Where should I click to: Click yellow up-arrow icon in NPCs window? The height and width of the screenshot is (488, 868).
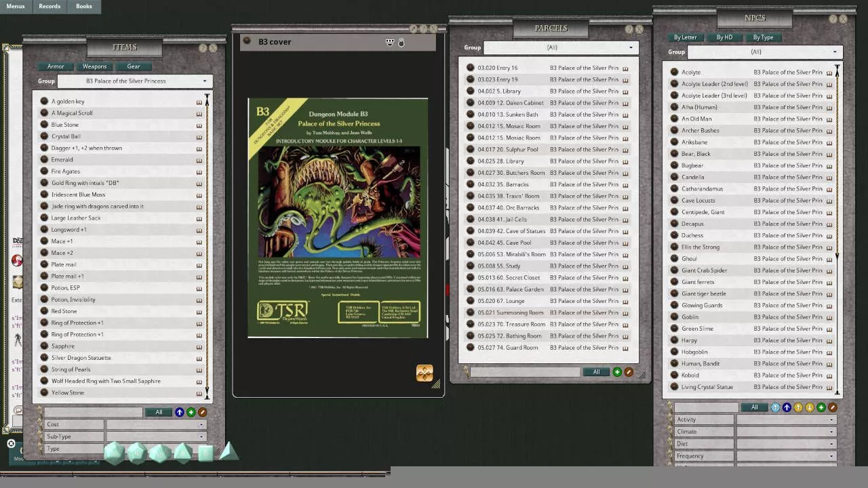798,407
